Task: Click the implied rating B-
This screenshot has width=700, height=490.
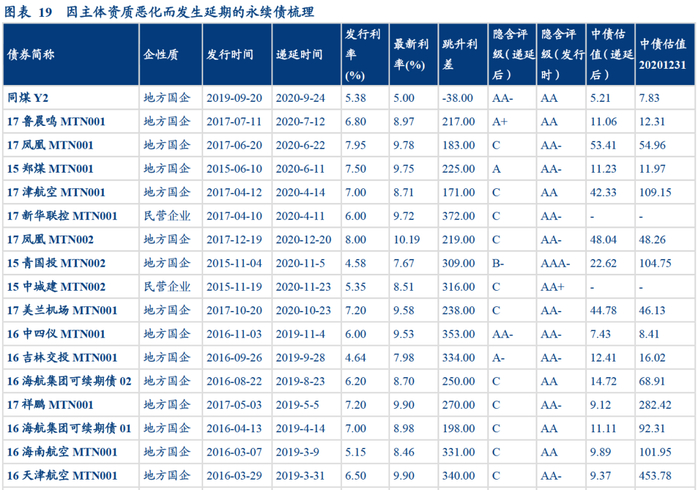Action: [498, 263]
